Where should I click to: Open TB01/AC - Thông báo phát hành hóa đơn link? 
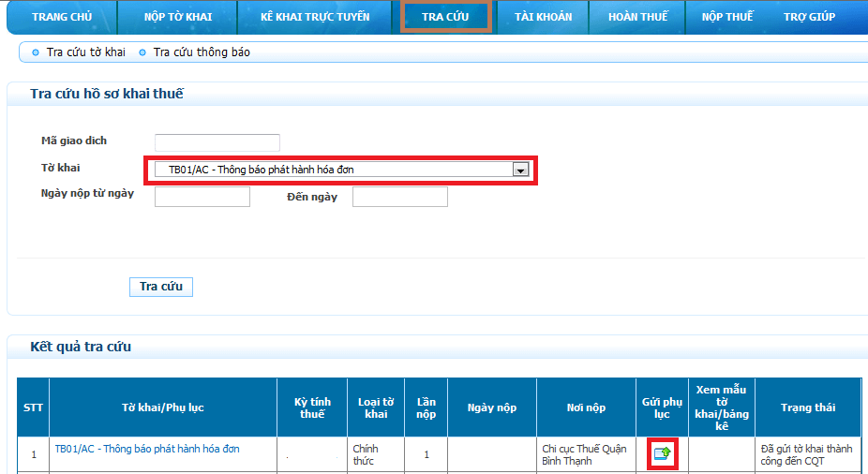point(147,449)
